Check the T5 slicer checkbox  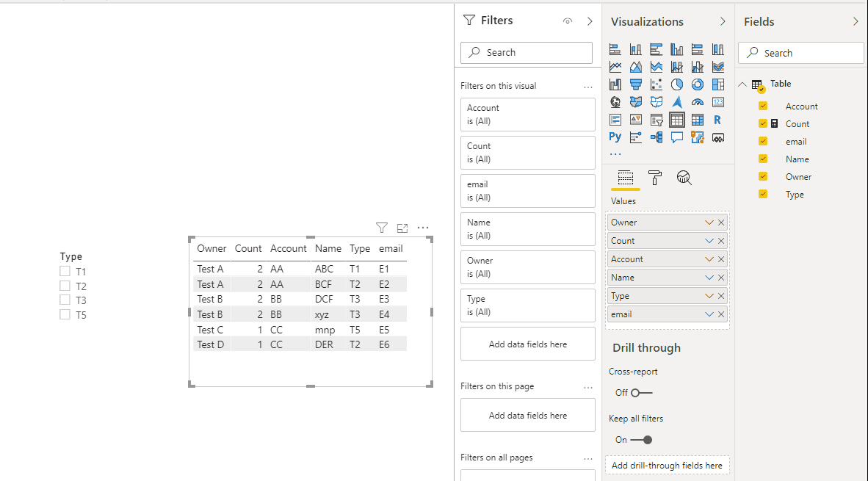pyautogui.click(x=65, y=314)
